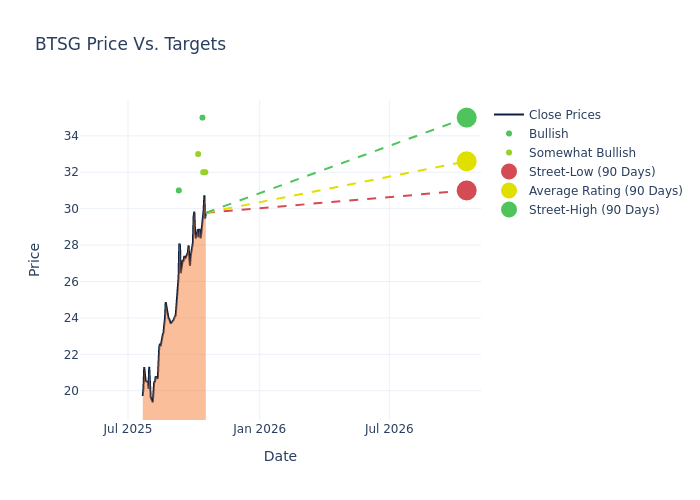This screenshot has height=500, width=700.
Task: Click the Somewhat Bullish dot at price 33
Action: click(198, 154)
